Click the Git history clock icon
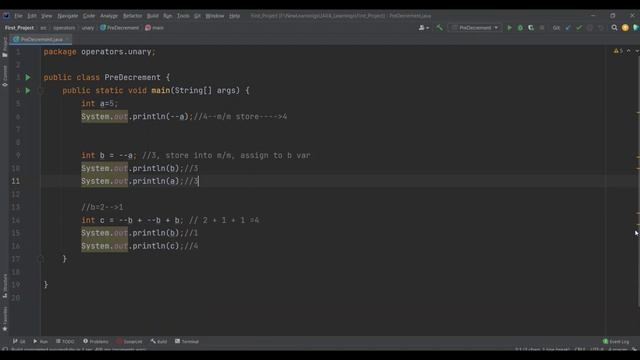Image resolution: width=640 pixels, height=360 pixels. click(x=590, y=28)
